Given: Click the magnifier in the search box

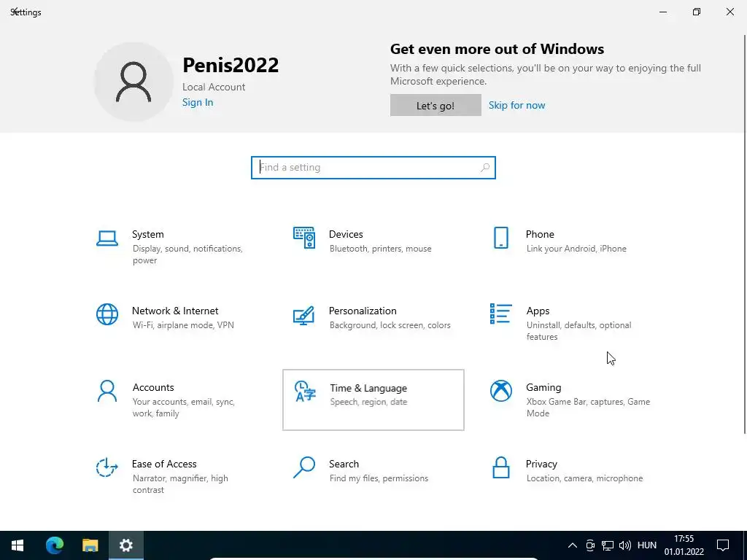Looking at the screenshot, I should pyautogui.click(x=485, y=168).
